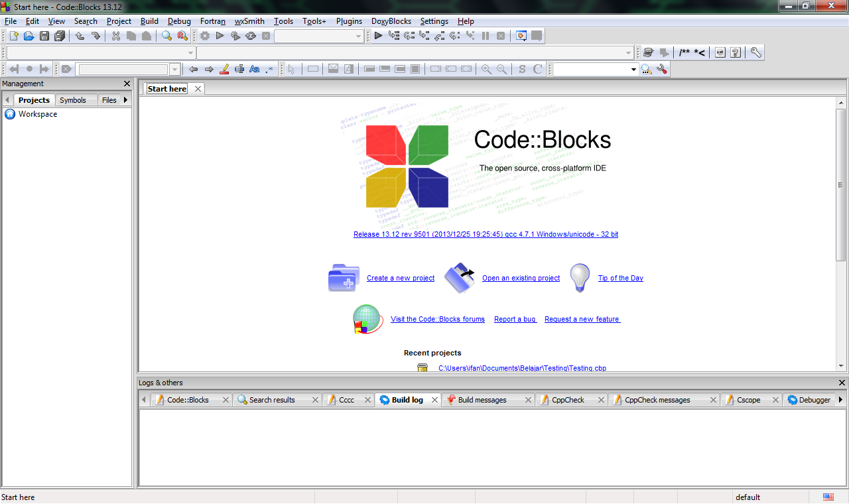Image resolution: width=849 pixels, height=504 pixels.
Task: Click the Break debugger pause icon
Action: pos(486,36)
